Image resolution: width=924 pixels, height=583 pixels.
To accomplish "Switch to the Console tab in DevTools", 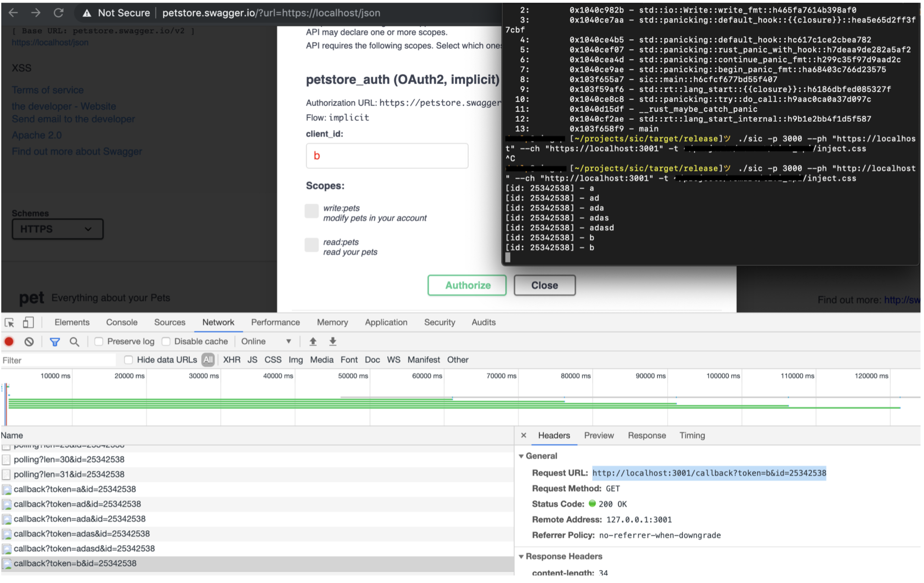I will click(121, 323).
